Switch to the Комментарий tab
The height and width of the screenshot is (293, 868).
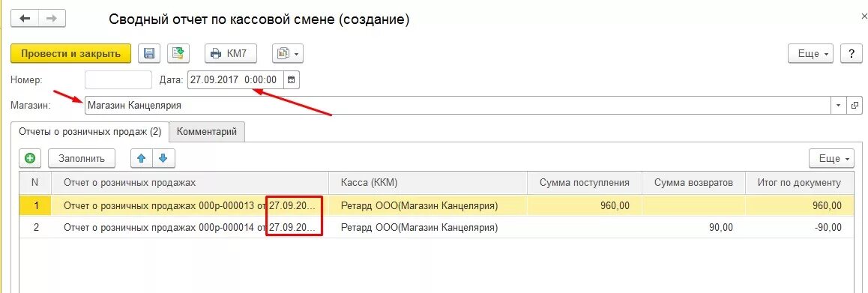pos(207,132)
